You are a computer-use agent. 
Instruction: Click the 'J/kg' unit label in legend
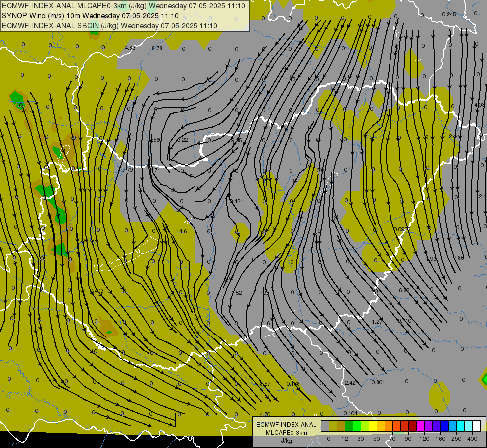pyautogui.click(x=287, y=441)
